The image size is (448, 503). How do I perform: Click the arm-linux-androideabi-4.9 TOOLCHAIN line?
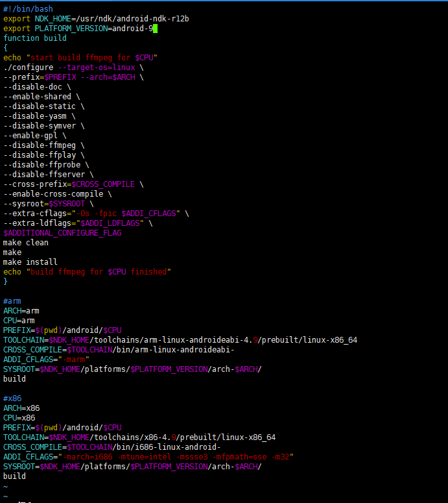pyautogui.click(x=180, y=340)
